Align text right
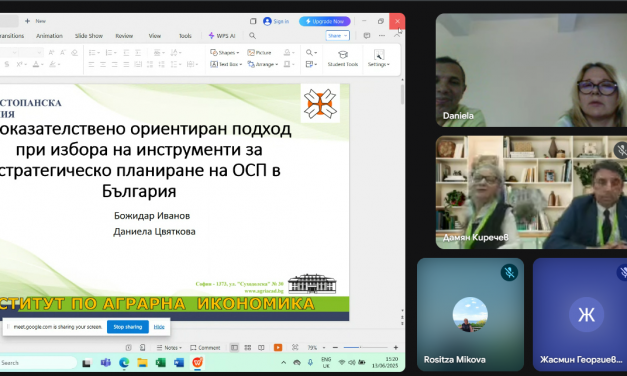 coord(114,64)
